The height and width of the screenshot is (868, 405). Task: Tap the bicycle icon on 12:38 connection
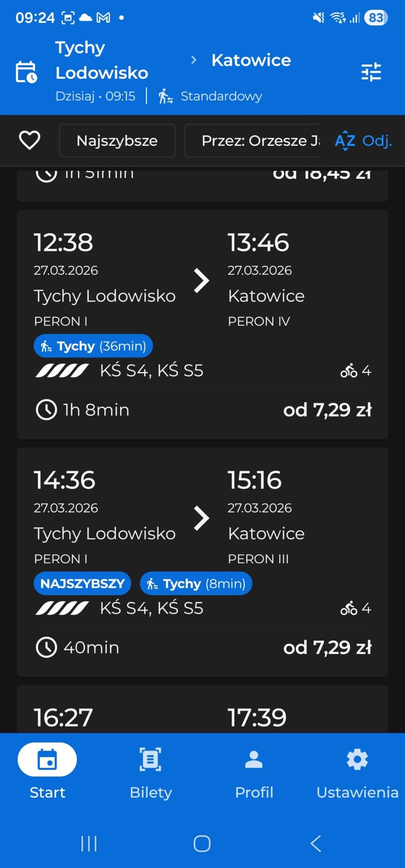(x=349, y=371)
